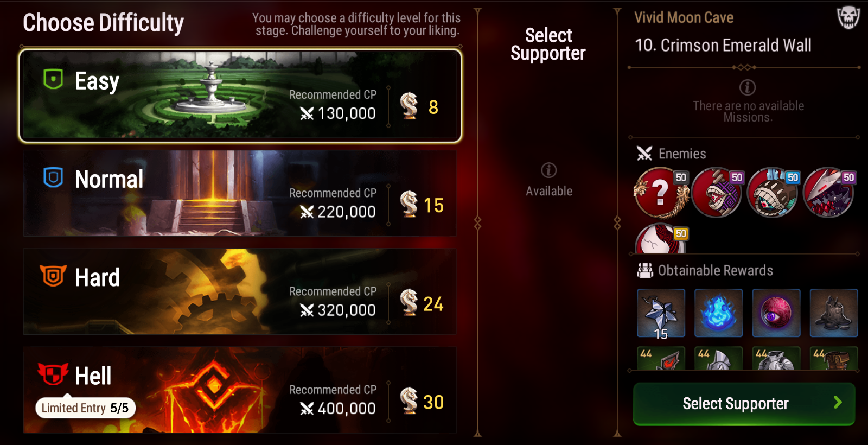Viewport: 868px width, 445px height.
Task: Tap the white-haired enemy portrait in second row
Action: click(x=661, y=239)
